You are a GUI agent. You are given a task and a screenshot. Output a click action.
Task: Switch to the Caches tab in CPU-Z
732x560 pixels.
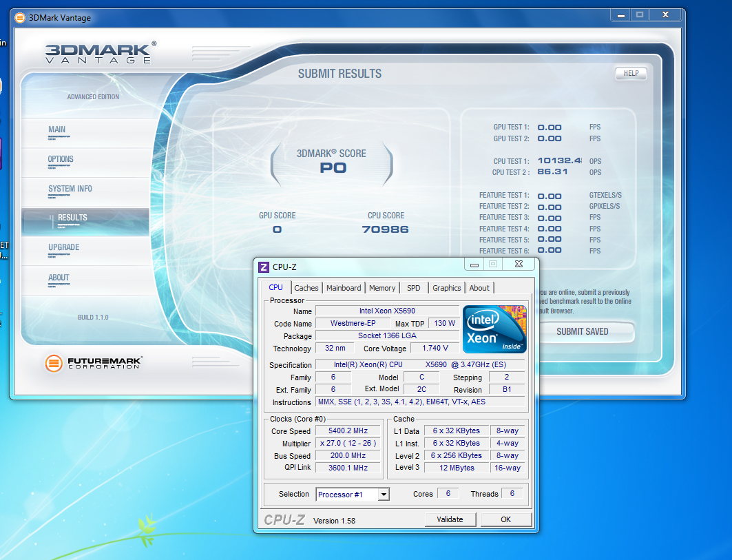[306, 288]
